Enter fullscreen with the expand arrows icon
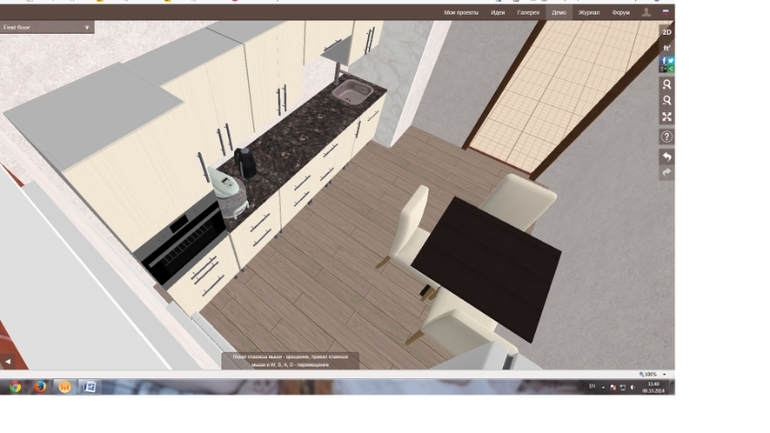This screenshot has width=770, height=433. click(667, 117)
